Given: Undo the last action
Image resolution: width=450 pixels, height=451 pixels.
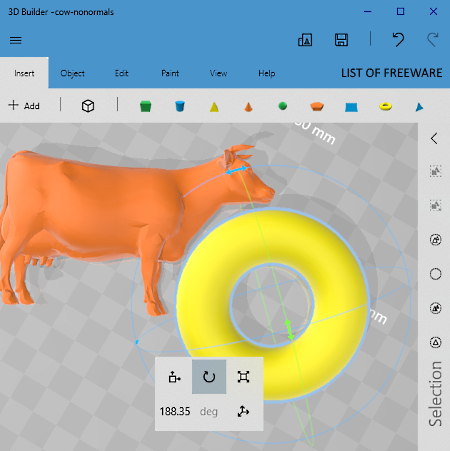Looking at the screenshot, I should point(398,39).
